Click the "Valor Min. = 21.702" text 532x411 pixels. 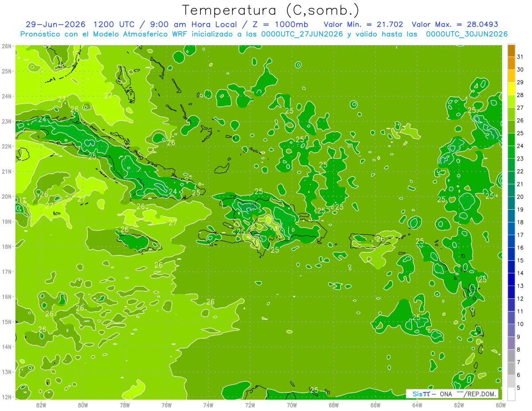coord(363,24)
